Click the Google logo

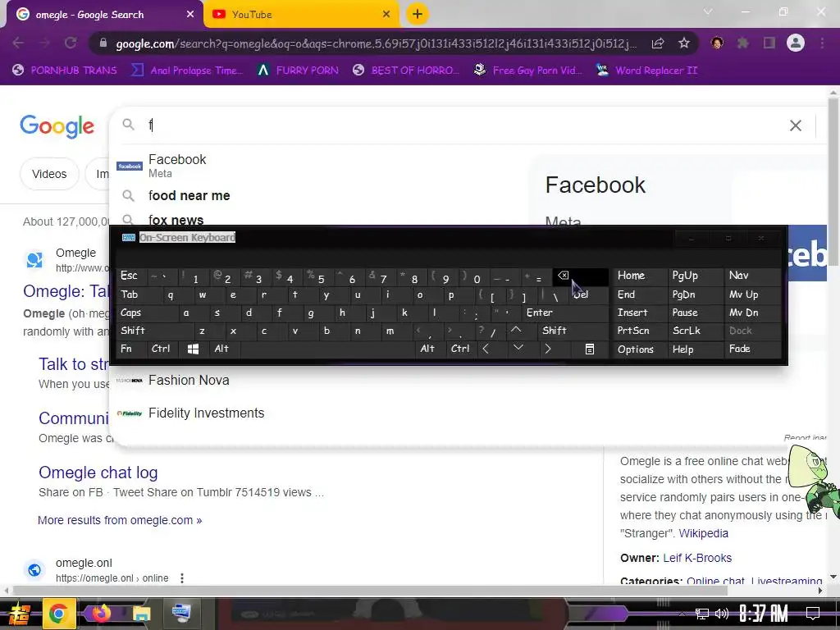pyautogui.click(x=57, y=126)
